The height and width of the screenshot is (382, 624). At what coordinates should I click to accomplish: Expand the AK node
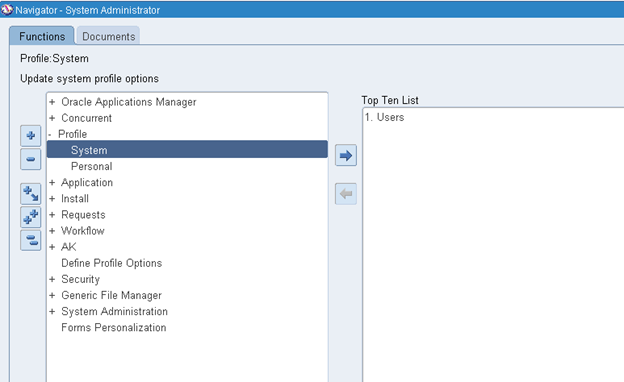[x=52, y=247]
